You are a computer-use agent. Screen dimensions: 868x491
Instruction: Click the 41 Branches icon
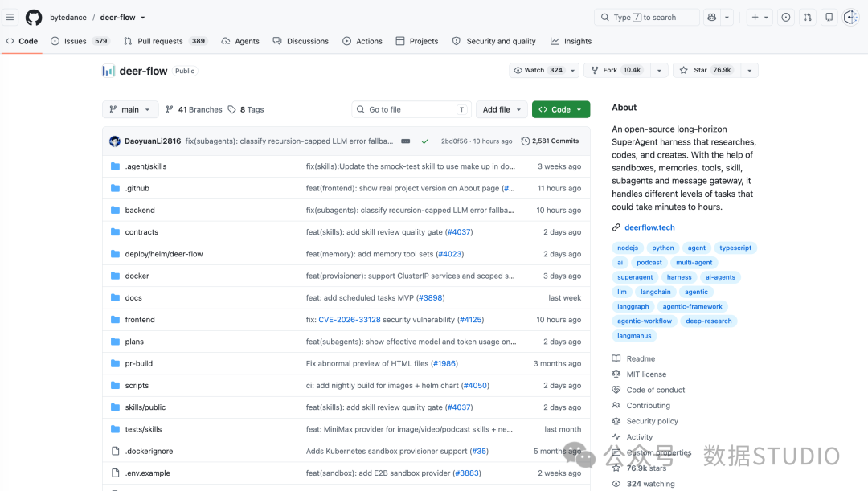point(170,109)
